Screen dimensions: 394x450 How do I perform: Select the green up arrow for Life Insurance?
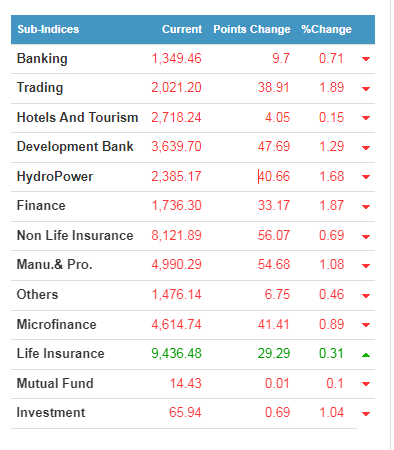[x=366, y=355]
